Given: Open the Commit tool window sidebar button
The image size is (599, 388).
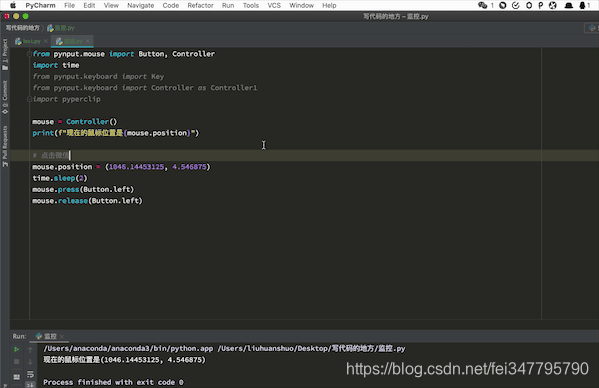Looking at the screenshot, I should (x=5, y=97).
